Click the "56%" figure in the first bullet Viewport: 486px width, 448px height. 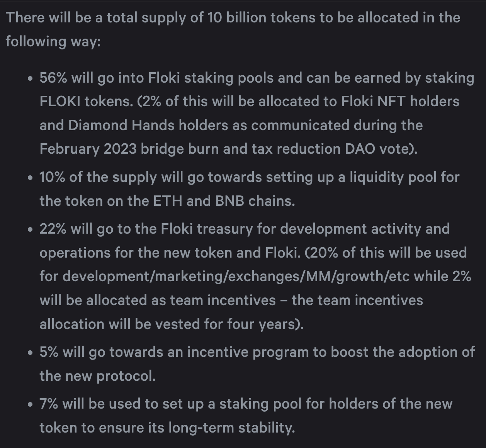(x=53, y=78)
